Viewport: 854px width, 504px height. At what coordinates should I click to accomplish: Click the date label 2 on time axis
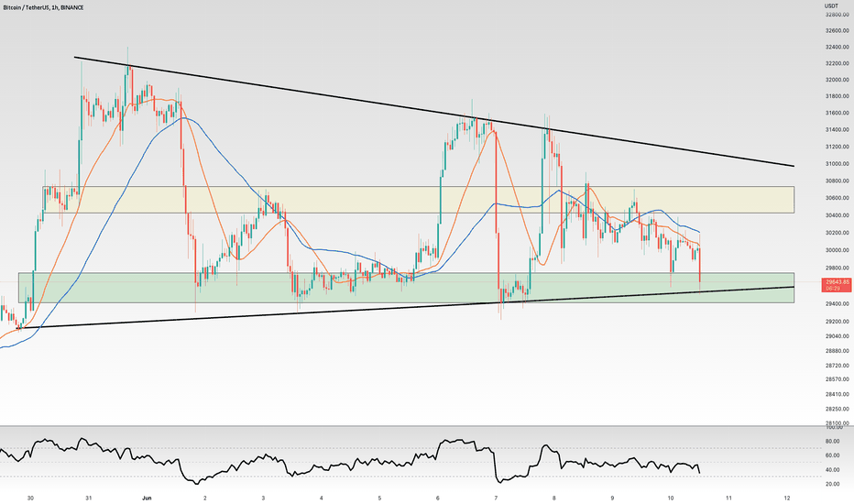(x=204, y=498)
